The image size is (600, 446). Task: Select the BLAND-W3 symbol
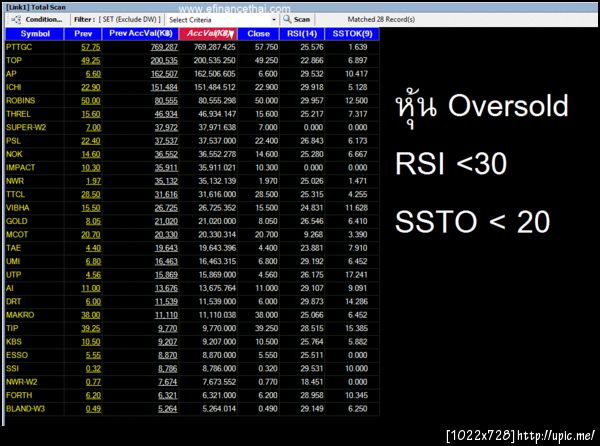coord(26,409)
